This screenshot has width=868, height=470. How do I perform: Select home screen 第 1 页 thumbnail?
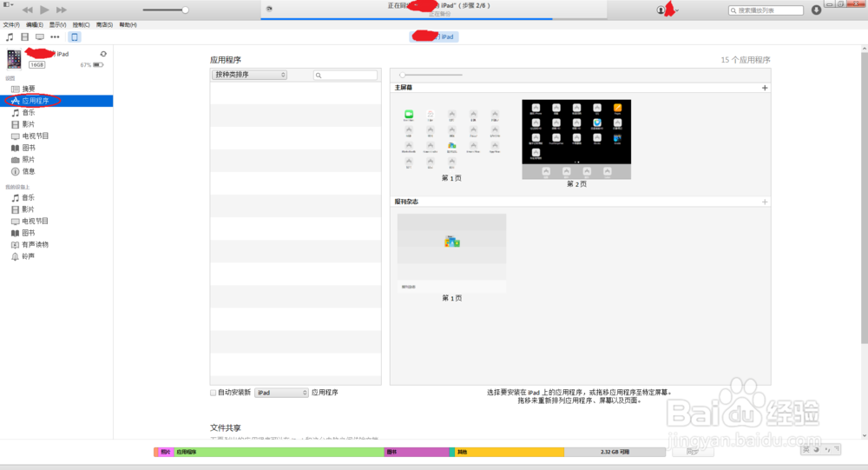451,138
